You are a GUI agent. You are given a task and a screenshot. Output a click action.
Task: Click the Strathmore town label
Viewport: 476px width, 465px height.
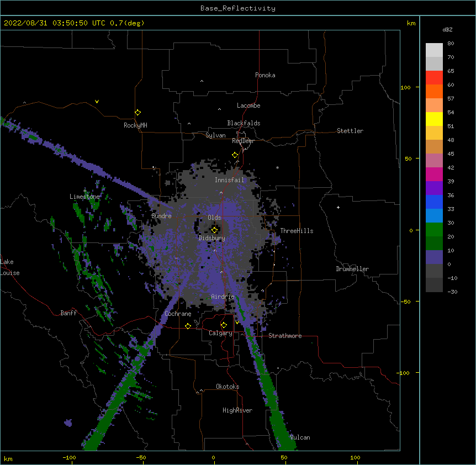(285, 336)
